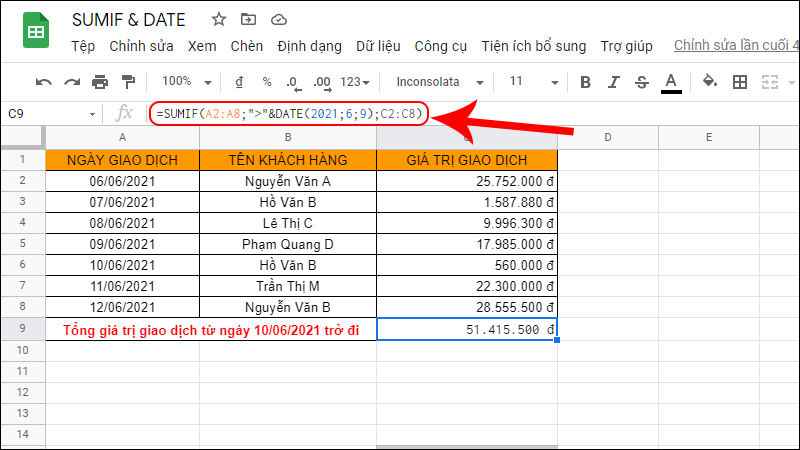Click the format as percent button
Viewport: 800px width, 450px height.
pos(267,82)
